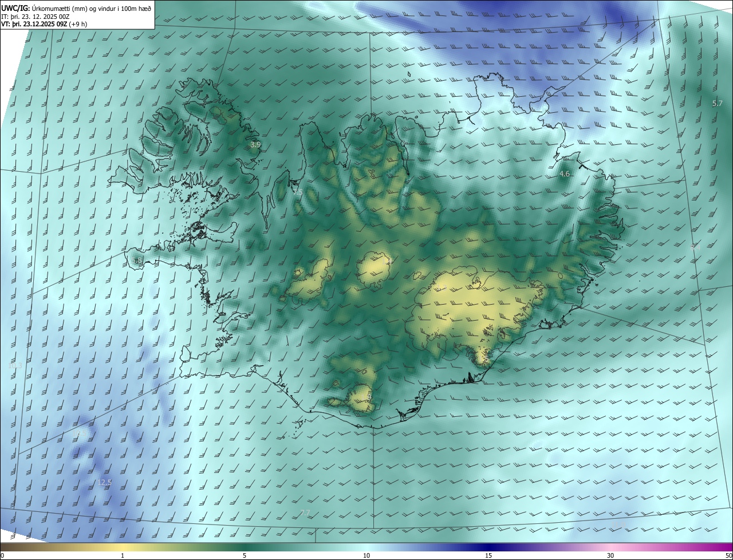Screen dimensions: 733x560
Task: Click the '12.5' precipitation value on the map
Action: (104, 482)
